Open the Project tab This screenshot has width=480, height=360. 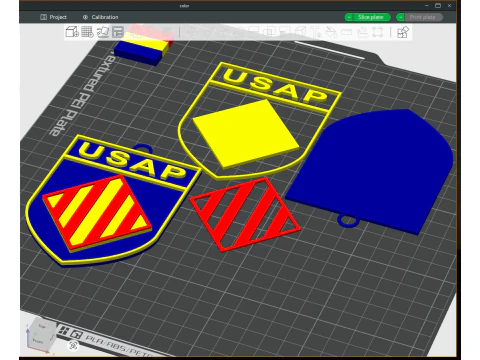53,17
